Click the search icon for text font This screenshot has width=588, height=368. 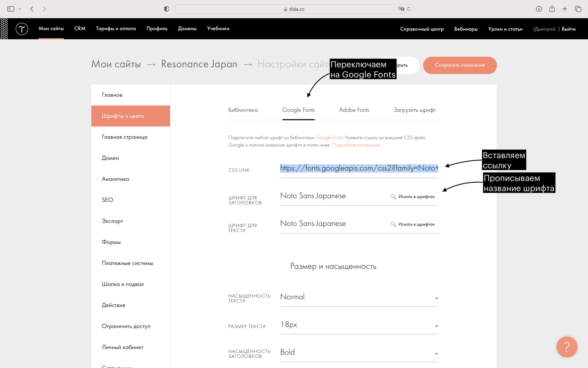(x=393, y=224)
